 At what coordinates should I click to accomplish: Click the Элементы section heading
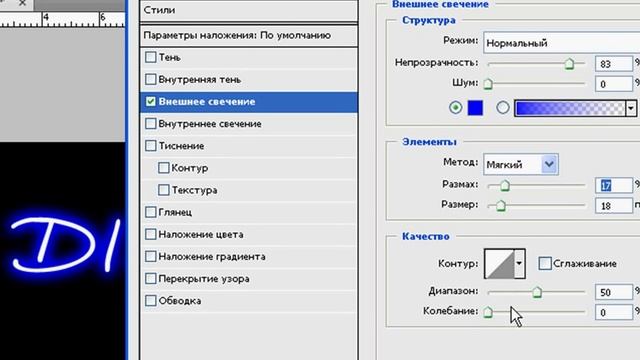[x=429, y=142]
